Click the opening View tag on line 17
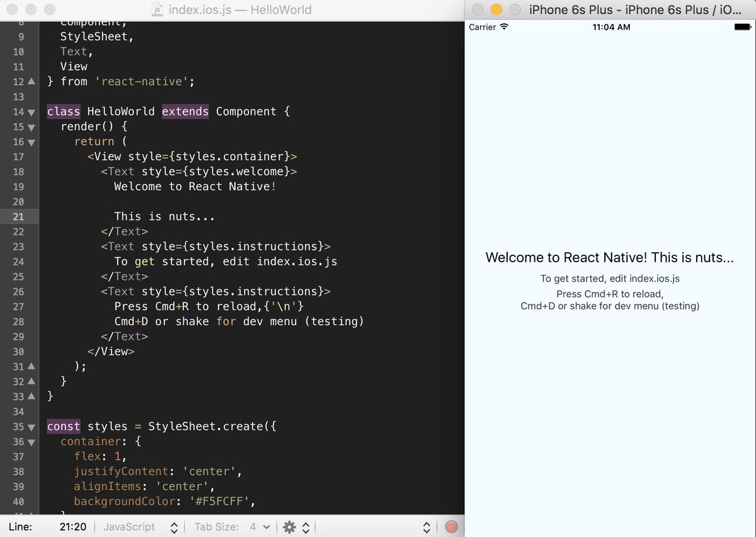Screen dimensions: 756x537 [x=192, y=156]
